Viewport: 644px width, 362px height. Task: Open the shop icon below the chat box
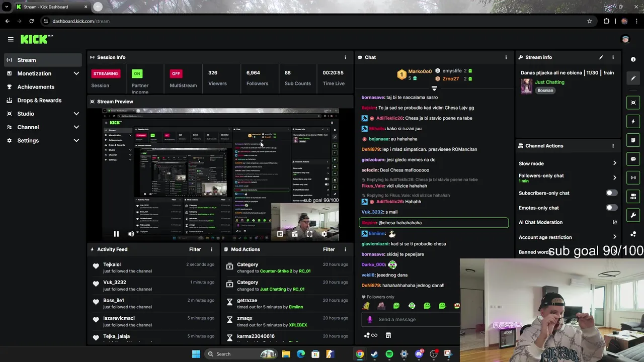click(x=388, y=335)
